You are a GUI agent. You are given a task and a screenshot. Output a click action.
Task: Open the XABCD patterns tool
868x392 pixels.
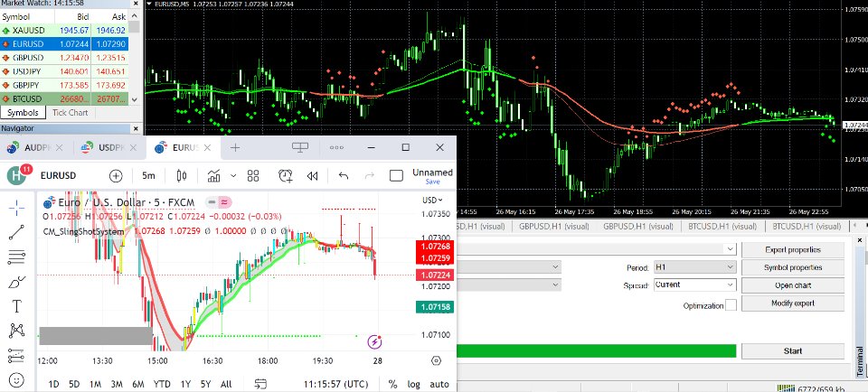tap(17, 331)
